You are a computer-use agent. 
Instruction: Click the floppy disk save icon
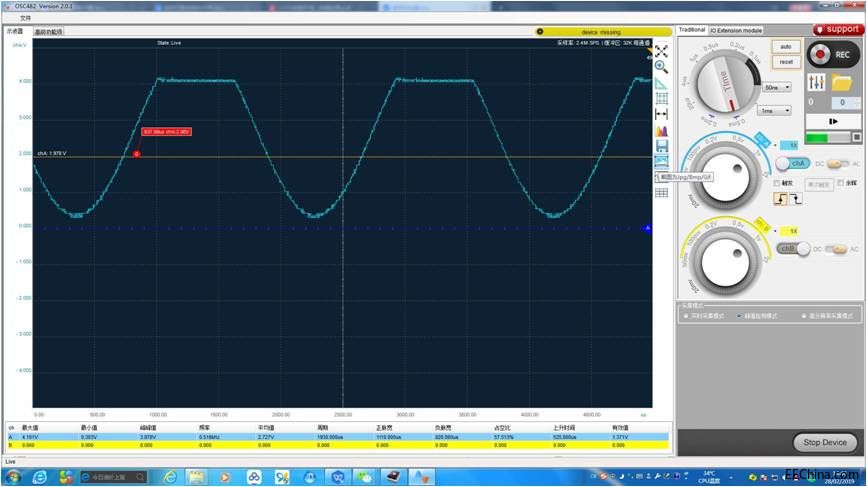click(x=661, y=146)
